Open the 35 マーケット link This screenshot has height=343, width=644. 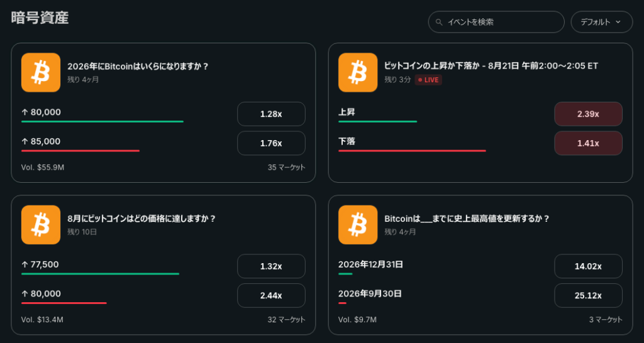287,167
